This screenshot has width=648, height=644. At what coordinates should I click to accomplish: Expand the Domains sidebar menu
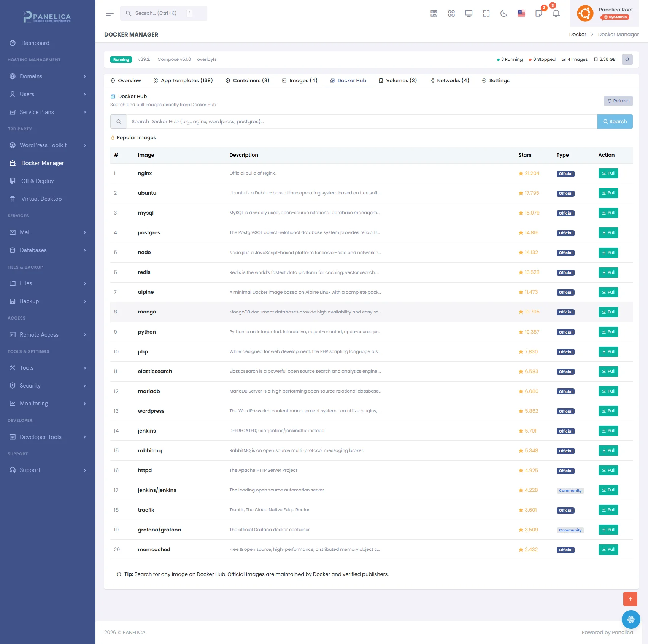(48, 76)
